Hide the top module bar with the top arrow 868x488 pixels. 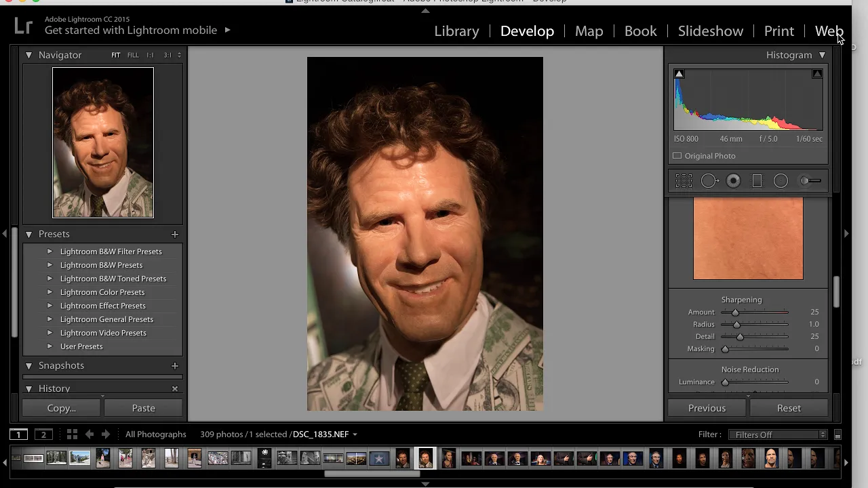(425, 10)
